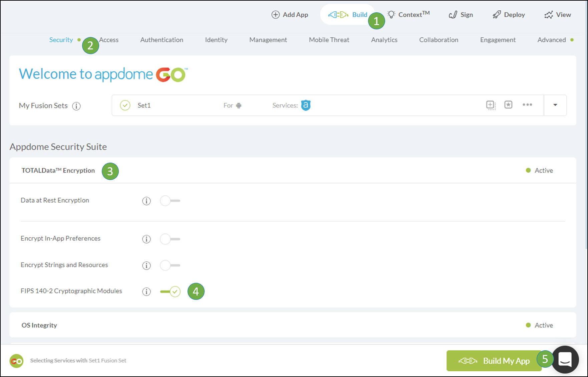
Task: Enable Data at Rest Encryption toggle
Action: [x=170, y=201]
